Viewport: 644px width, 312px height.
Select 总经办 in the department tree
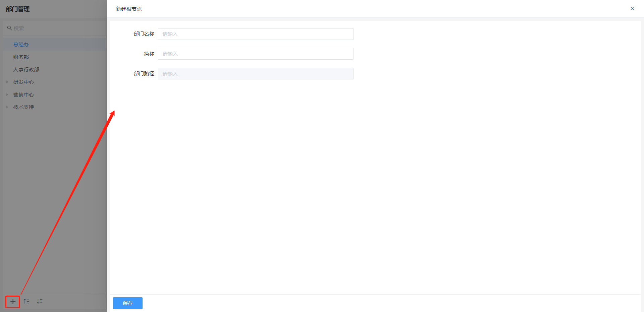coord(21,45)
